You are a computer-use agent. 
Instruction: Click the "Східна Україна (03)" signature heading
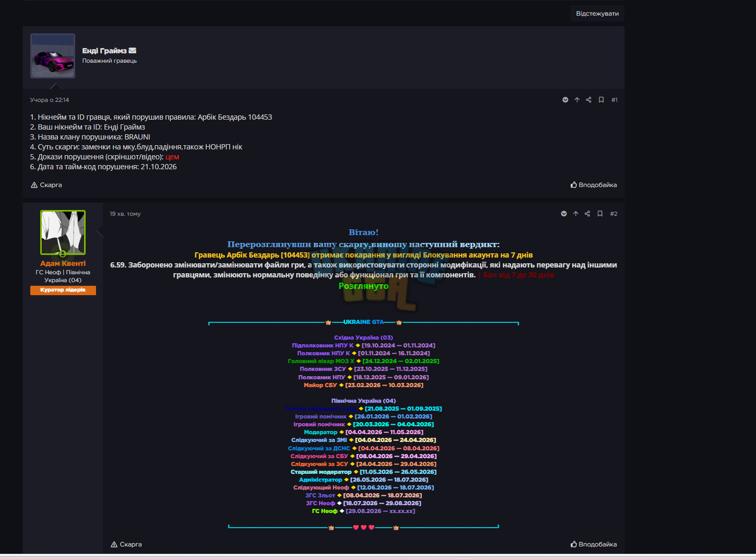[363, 337]
